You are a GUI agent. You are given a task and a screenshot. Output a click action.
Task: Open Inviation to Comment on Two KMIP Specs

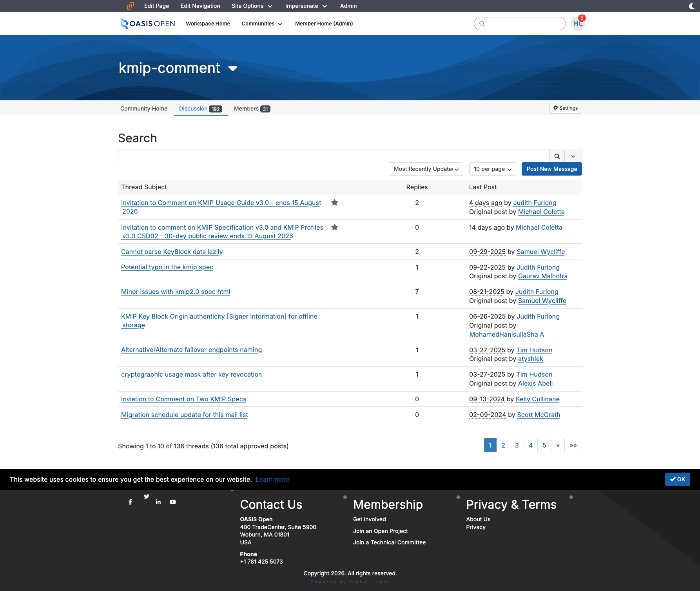(183, 399)
